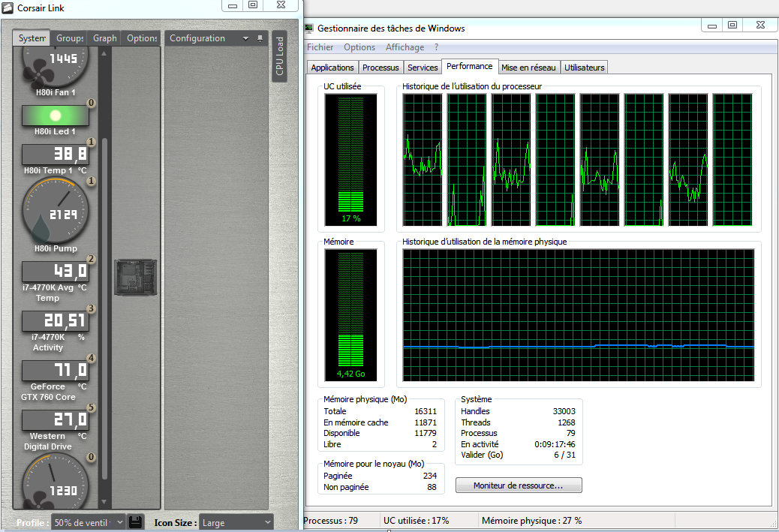Open the Options tab in Corsair Link
Viewport: 779px width, 532px height.
[x=142, y=38]
